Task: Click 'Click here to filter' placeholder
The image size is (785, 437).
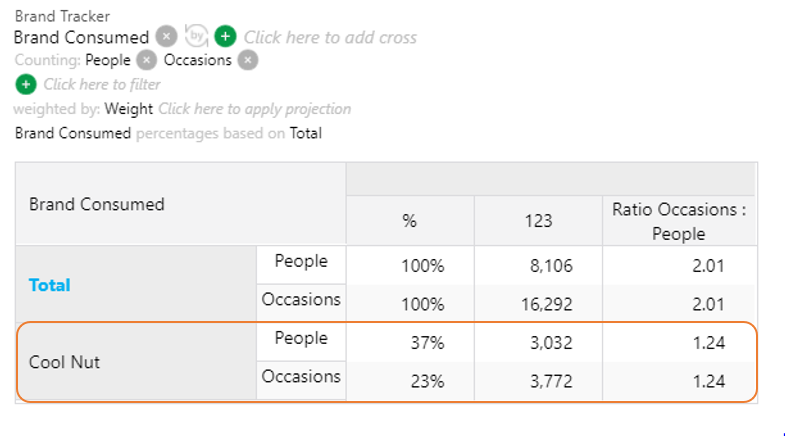Action: 102,84
